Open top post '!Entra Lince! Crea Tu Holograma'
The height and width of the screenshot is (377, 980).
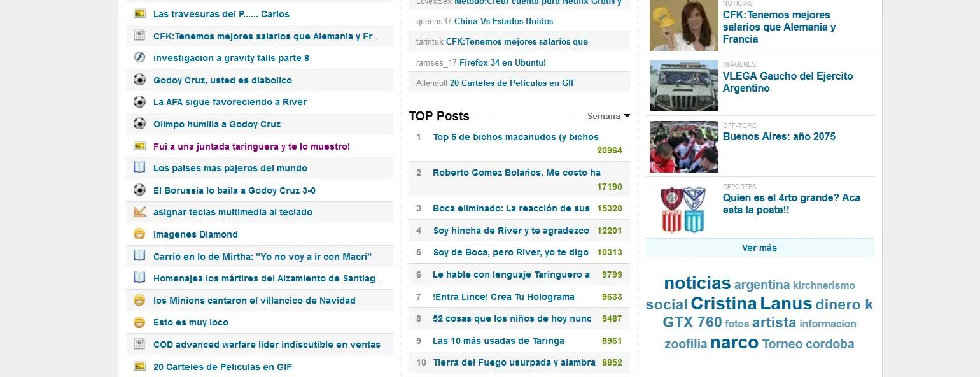503,297
